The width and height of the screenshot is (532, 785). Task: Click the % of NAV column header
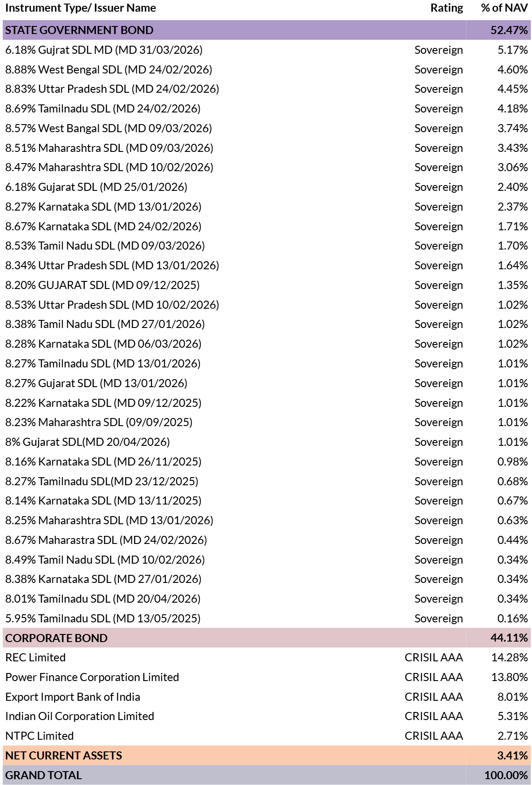[x=504, y=8]
